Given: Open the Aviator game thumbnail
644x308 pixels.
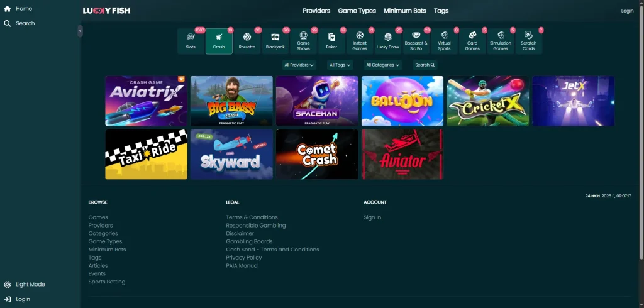Looking at the screenshot, I should [402, 155].
